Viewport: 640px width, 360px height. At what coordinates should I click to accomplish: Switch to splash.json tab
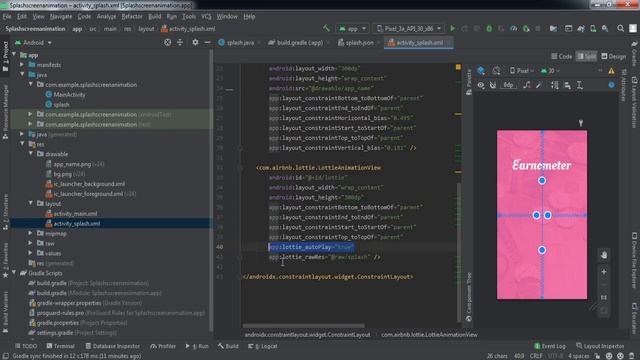point(358,42)
